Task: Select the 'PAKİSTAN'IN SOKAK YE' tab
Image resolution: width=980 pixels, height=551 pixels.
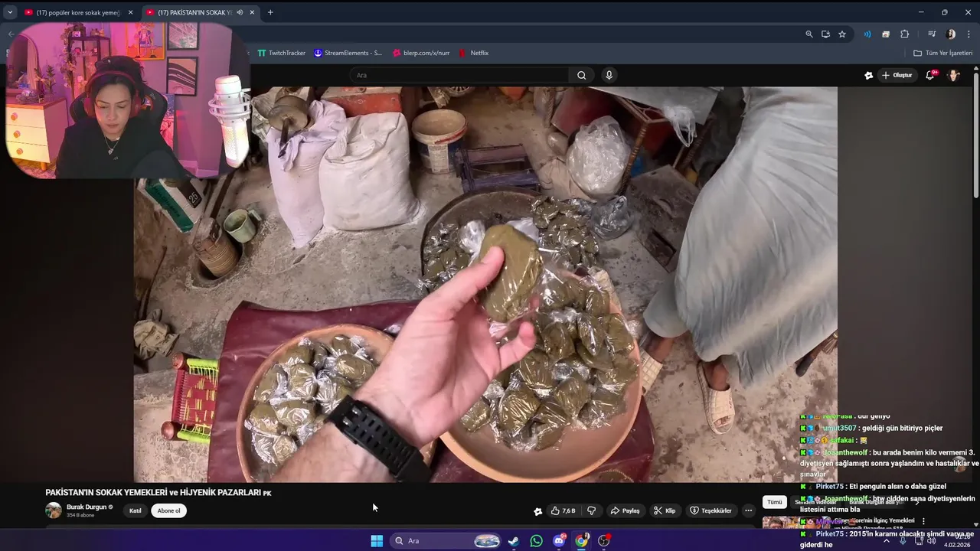Action: point(201,12)
